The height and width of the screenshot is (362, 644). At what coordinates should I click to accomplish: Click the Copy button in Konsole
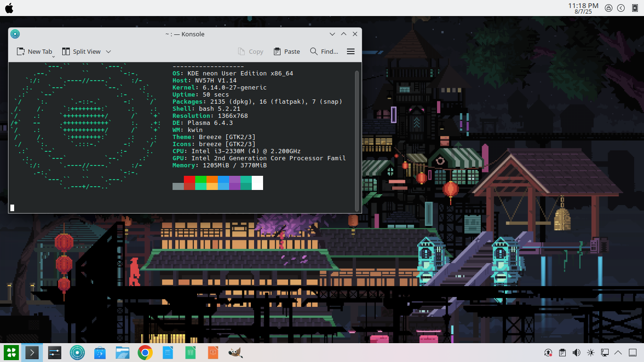pos(250,51)
